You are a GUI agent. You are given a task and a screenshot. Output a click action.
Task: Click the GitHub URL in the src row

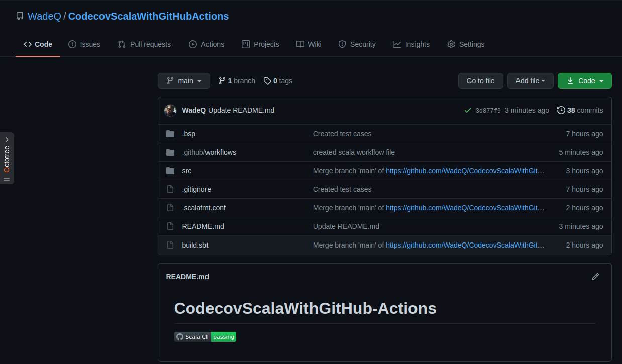465,171
